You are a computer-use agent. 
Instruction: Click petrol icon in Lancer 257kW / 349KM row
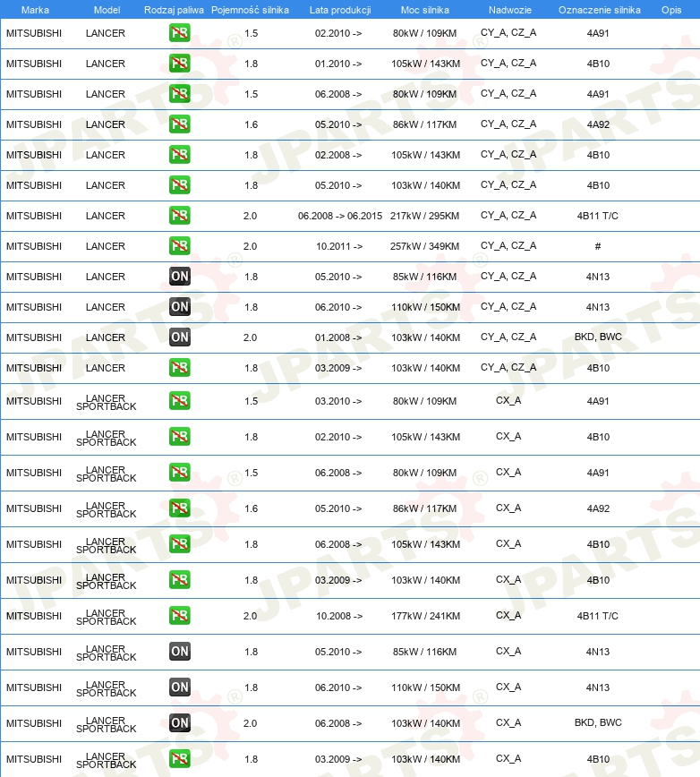(179, 246)
